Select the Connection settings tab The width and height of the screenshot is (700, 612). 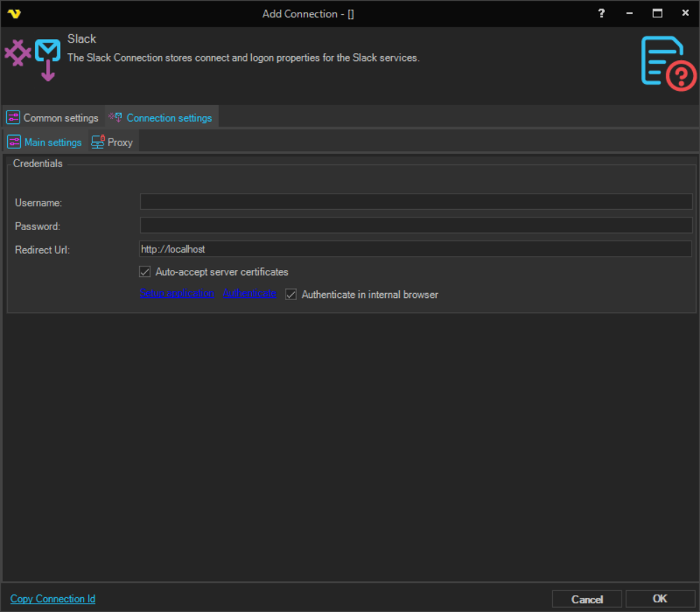click(162, 118)
